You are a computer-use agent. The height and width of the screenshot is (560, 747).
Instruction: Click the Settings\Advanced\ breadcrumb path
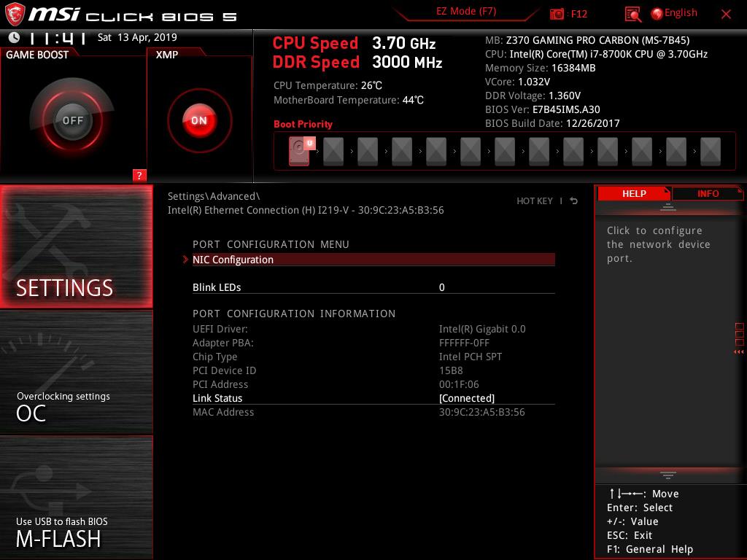(x=214, y=196)
